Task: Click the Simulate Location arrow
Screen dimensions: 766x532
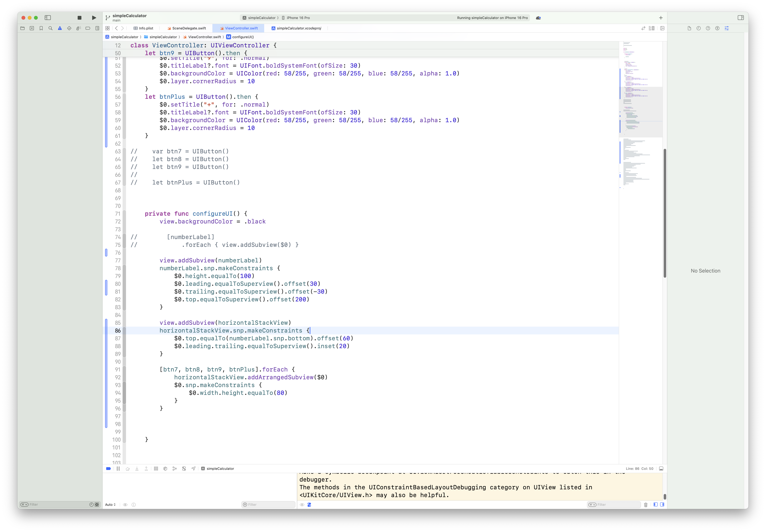Action: tap(193, 469)
